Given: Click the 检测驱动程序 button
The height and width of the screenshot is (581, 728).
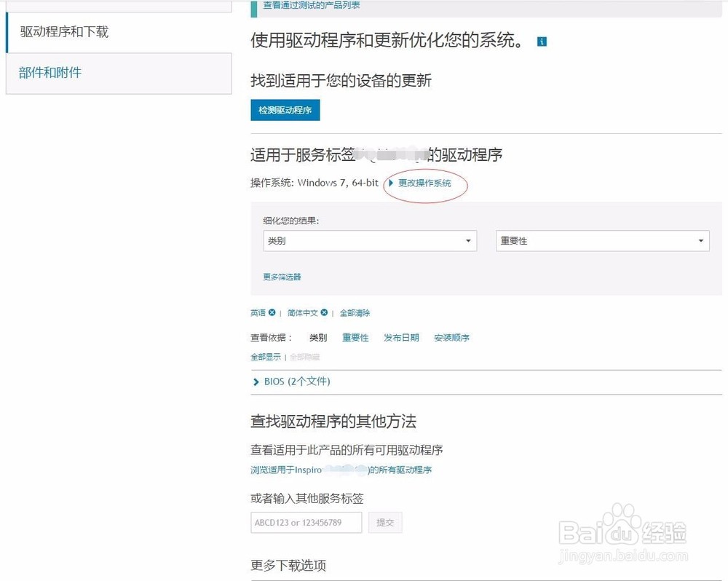Looking at the screenshot, I should 285,110.
